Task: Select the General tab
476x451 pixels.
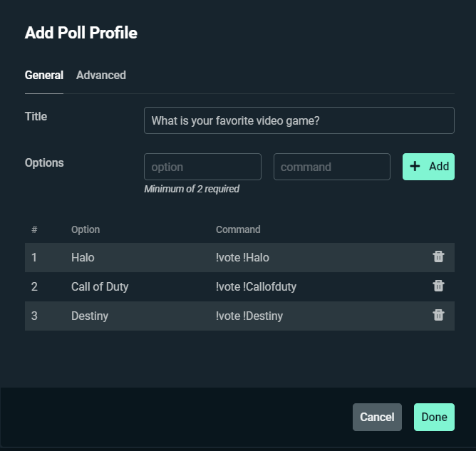Action: [44, 76]
